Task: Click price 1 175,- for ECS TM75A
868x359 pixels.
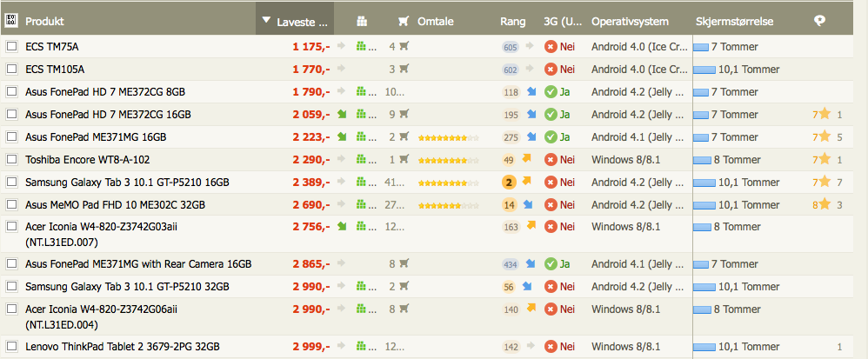Action: point(311,47)
